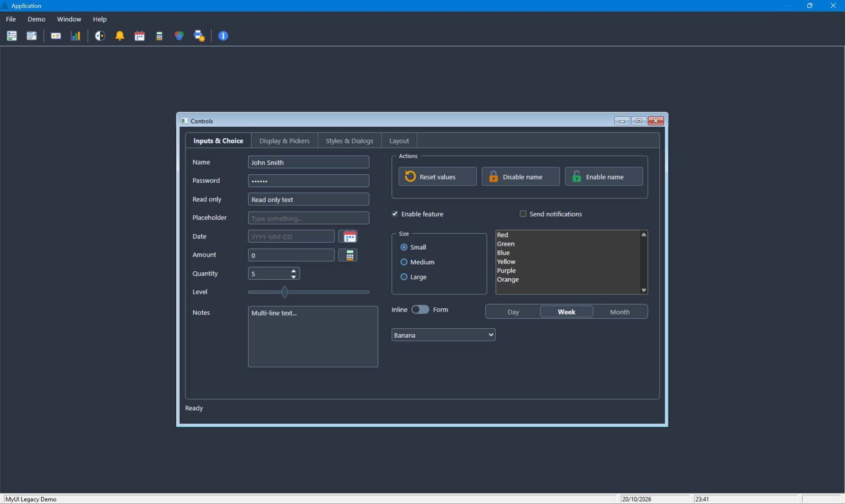Click the Amount input field
Screen dimensions: 845x504
[x=291, y=255]
